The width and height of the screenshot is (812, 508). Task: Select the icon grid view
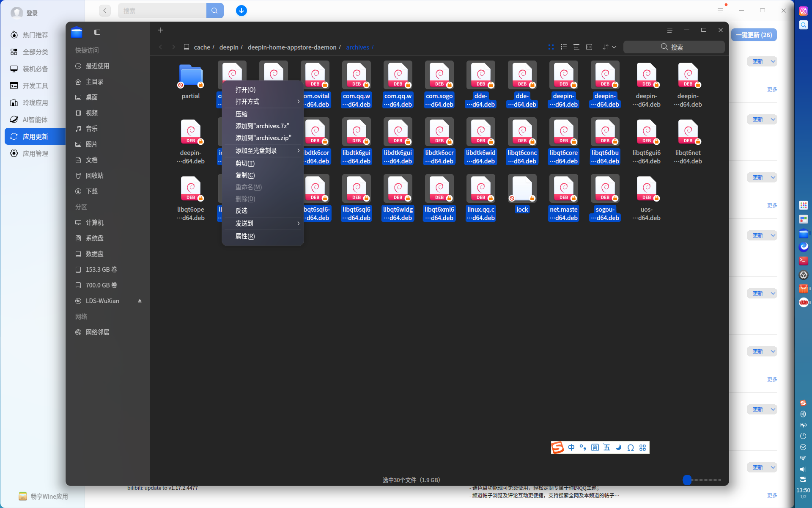pos(551,47)
